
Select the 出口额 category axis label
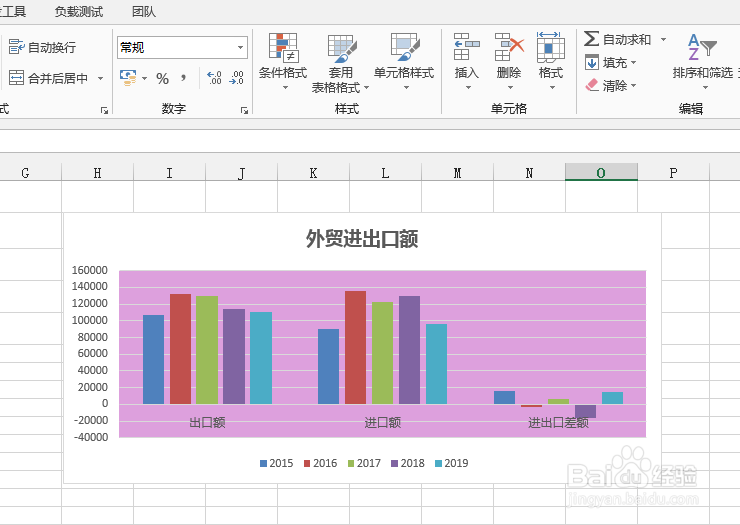click(207, 422)
